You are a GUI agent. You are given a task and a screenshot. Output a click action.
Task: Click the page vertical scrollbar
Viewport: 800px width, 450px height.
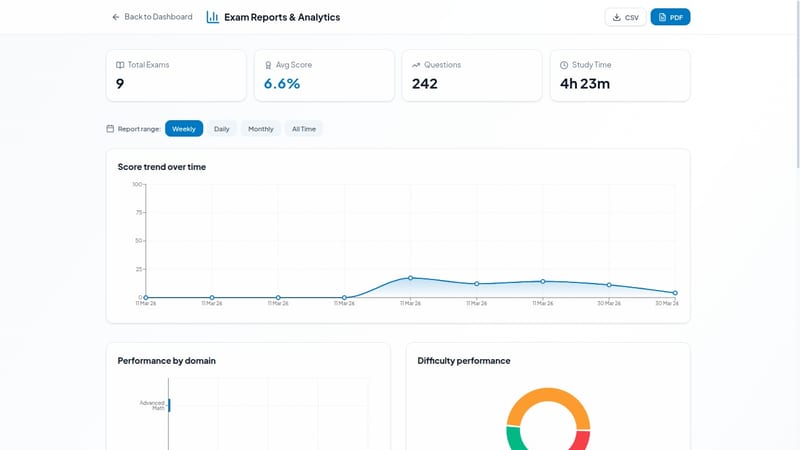tap(798, 84)
